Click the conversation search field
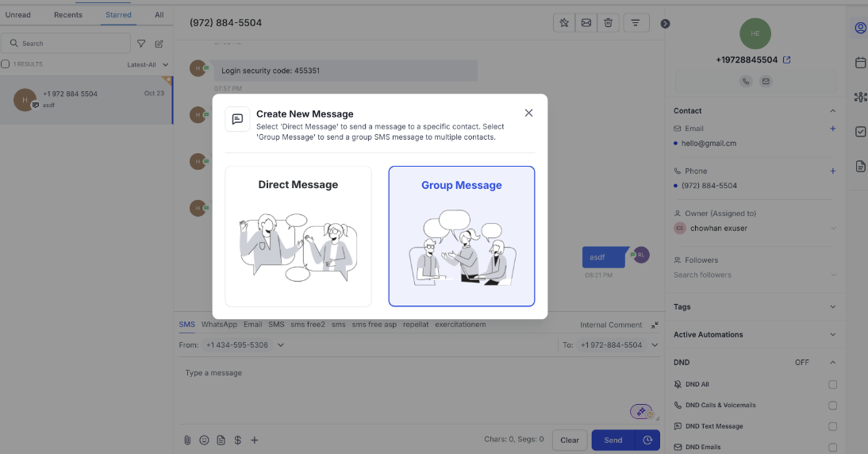868x454 pixels. 66,43
